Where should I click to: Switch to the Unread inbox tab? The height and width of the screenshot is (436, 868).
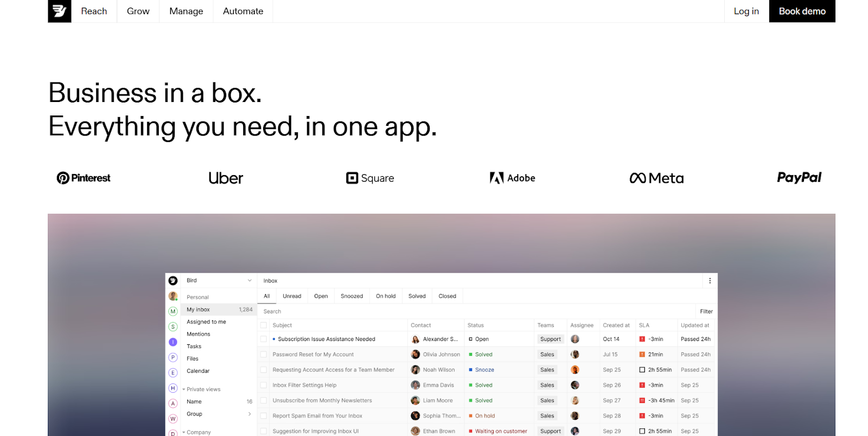tap(292, 296)
